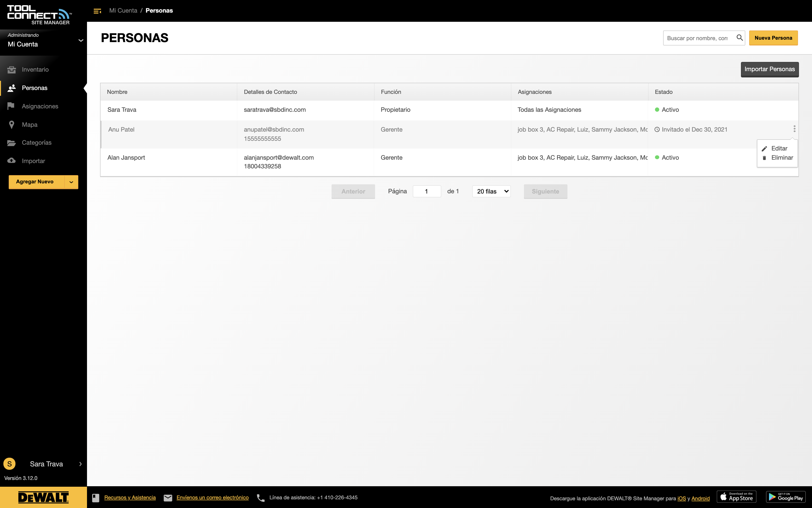The height and width of the screenshot is (508, 812).
Task: Open the Agregar Nuevo dropdown arrow
Action: pos(71,182)
